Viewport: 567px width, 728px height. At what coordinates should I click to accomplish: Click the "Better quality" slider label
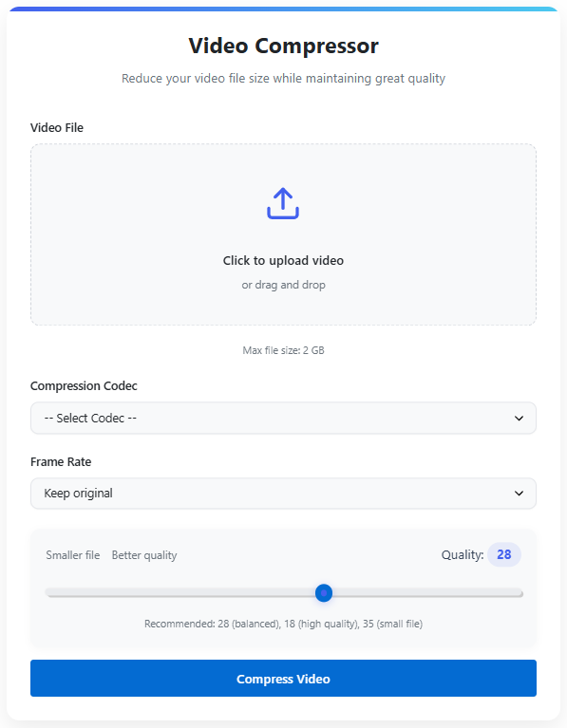pyautogui.click(x=144, y=555)
